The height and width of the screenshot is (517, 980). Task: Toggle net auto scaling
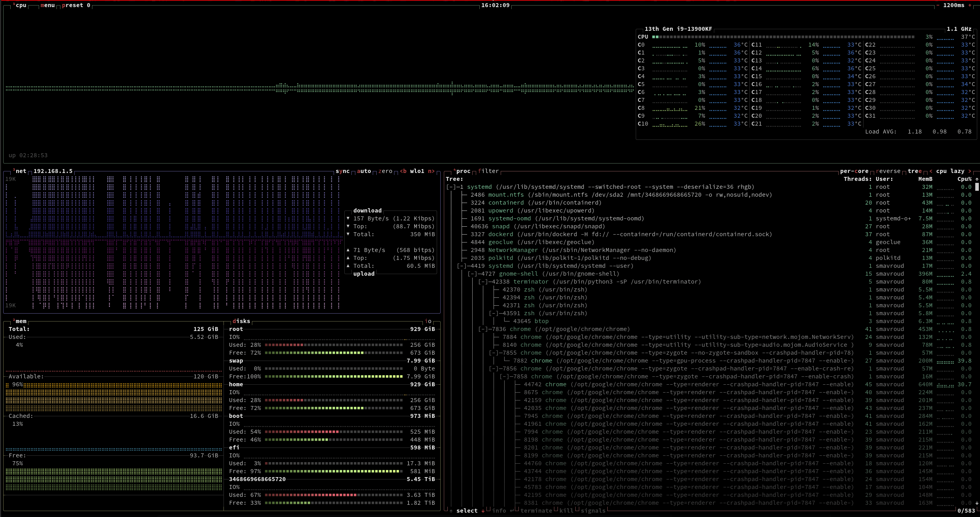[x=364, y=171]
